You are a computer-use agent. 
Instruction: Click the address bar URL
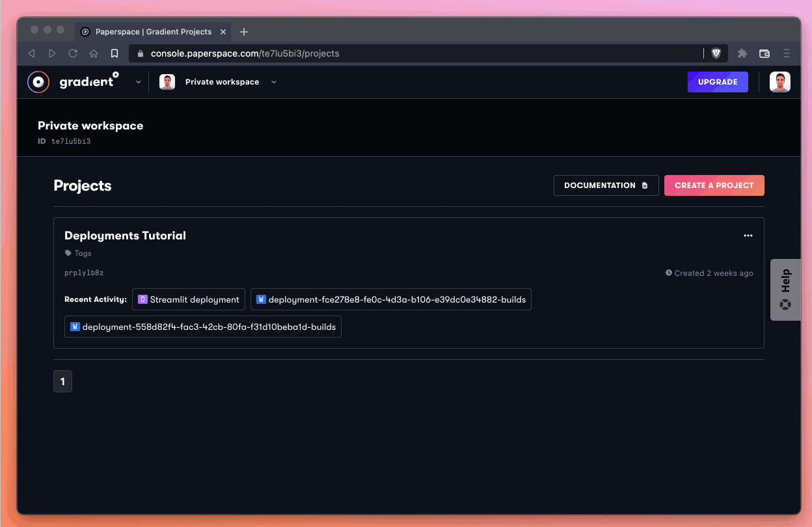click(245, 53)
